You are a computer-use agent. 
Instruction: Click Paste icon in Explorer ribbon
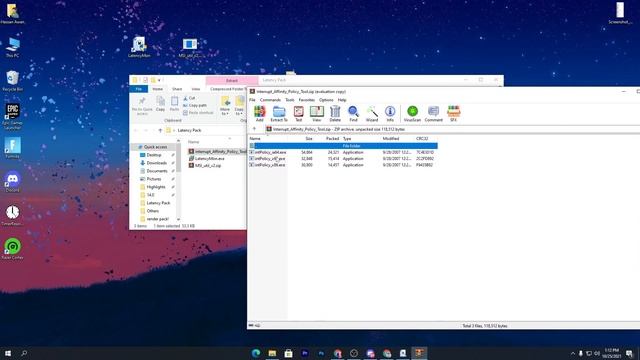tap(174, 104)
